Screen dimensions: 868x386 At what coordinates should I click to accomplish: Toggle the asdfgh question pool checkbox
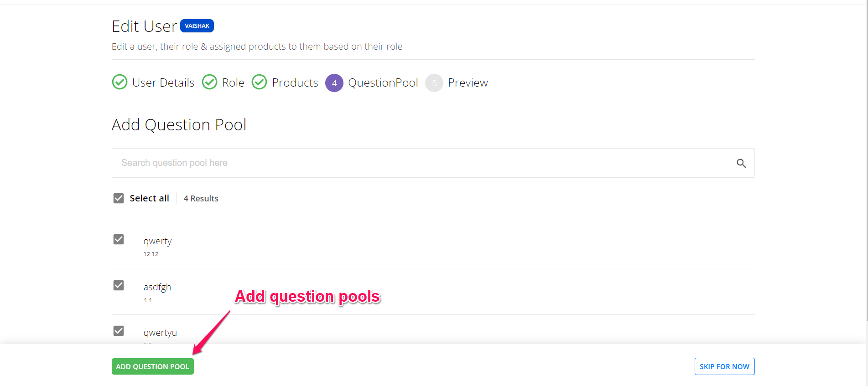point(119,285)
